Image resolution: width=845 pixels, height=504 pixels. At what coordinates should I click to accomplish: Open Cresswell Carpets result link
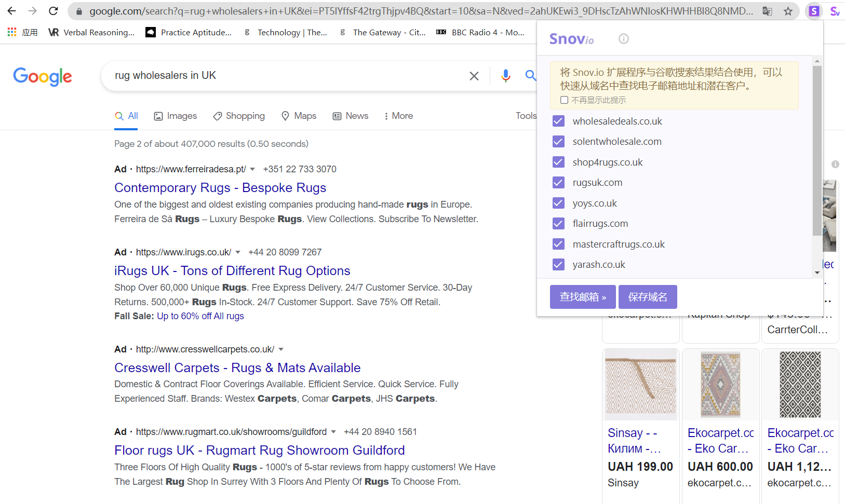coord(237,367)
